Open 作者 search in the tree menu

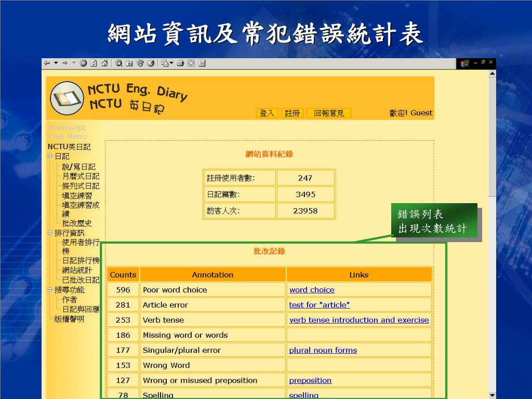tap(70, 300)
